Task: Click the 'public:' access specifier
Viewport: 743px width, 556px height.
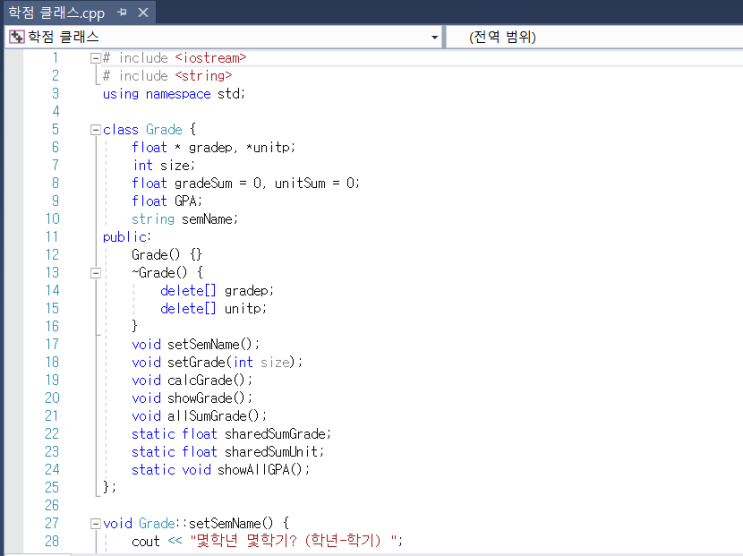Action: [127, 237]
